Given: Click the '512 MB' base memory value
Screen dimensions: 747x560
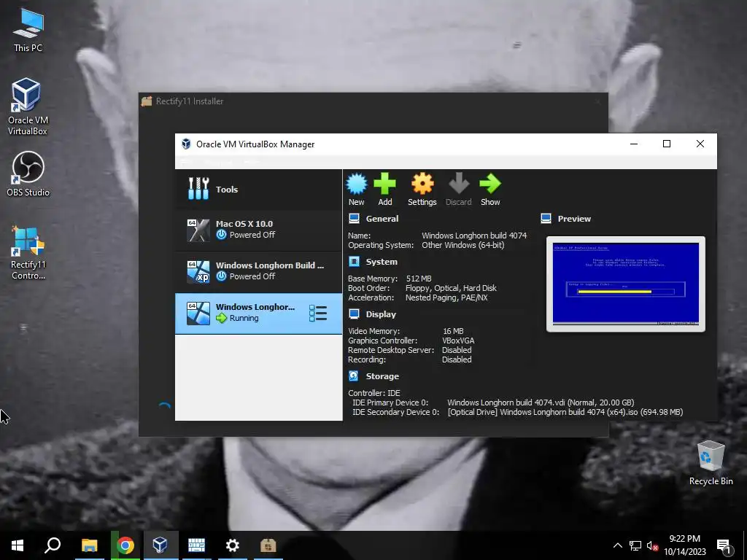Looking at the screenshot, I should (x=418, y=279).
